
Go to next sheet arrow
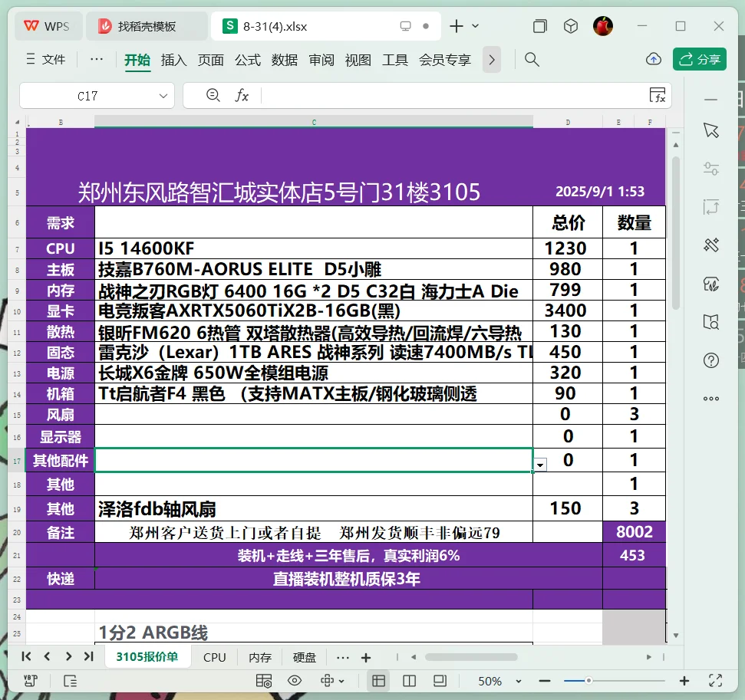(x=68, y=656)
